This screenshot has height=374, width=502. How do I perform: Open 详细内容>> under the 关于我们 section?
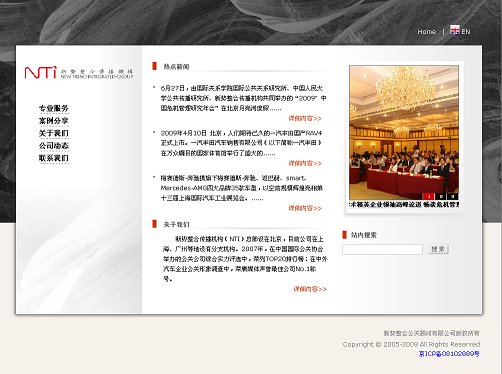310,289
